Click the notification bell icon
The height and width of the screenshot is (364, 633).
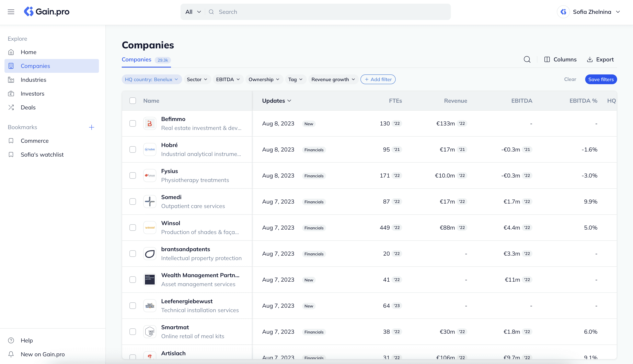[11, 354]
